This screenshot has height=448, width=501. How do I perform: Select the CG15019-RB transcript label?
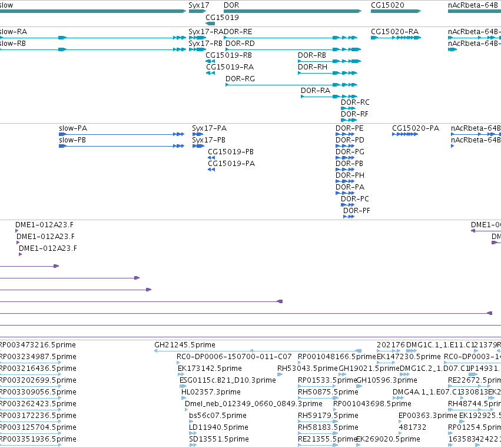coord(228,55)
